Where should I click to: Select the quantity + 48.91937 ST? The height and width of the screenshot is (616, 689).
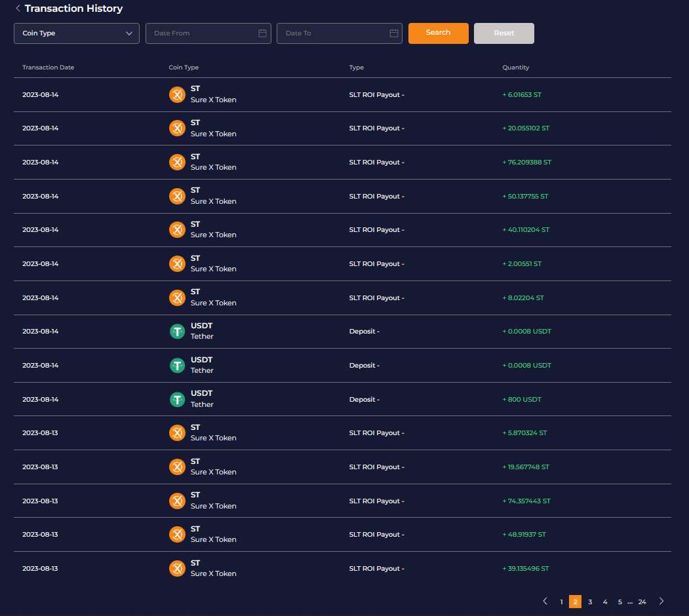pyautogui.click(x=524, y=534)
